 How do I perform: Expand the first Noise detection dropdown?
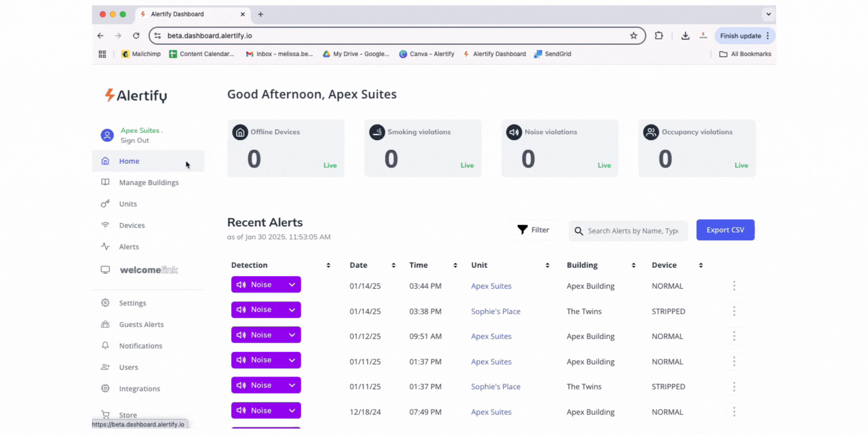(292, 285)
